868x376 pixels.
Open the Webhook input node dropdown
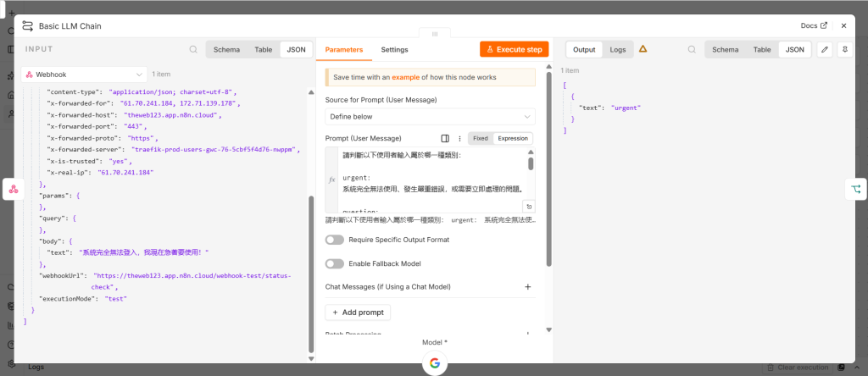pyautogui.click(x=84, y=74)
